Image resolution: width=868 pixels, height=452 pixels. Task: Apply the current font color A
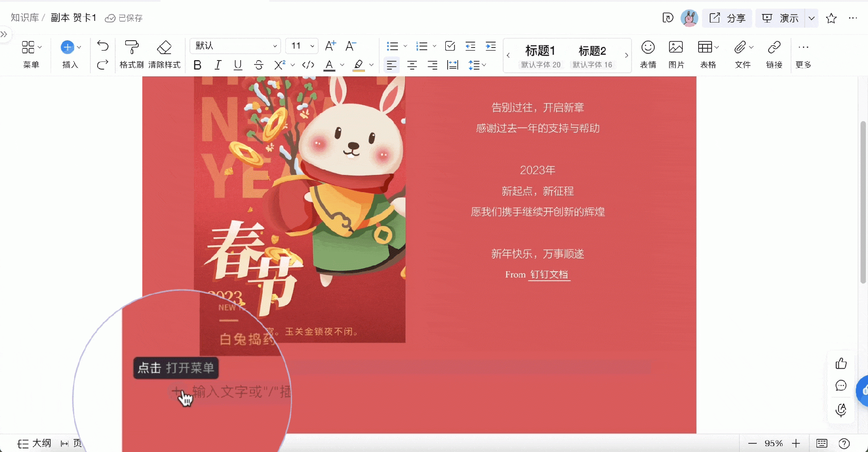click(x=330, y=65)
